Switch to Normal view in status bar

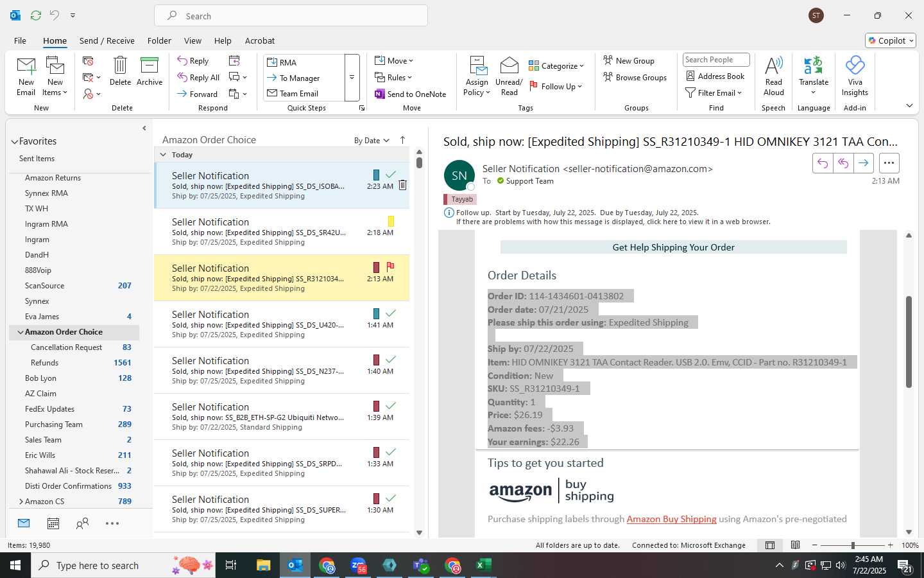point(770,545)
